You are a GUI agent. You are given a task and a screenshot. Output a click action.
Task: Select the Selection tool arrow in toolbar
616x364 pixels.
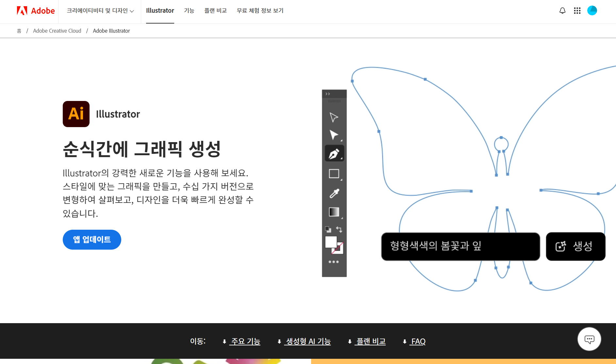[334, 117]
